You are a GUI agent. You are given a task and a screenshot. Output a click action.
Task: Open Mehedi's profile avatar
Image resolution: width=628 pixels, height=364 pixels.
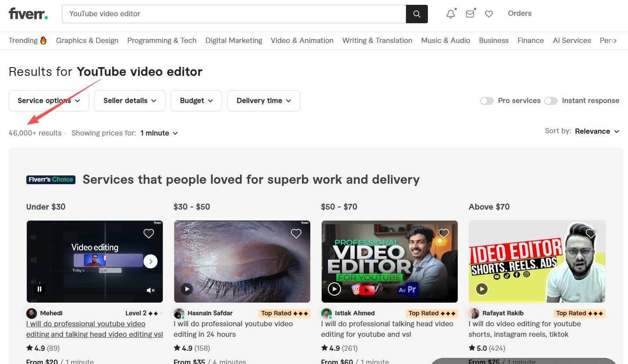click(x=32, y=313)
